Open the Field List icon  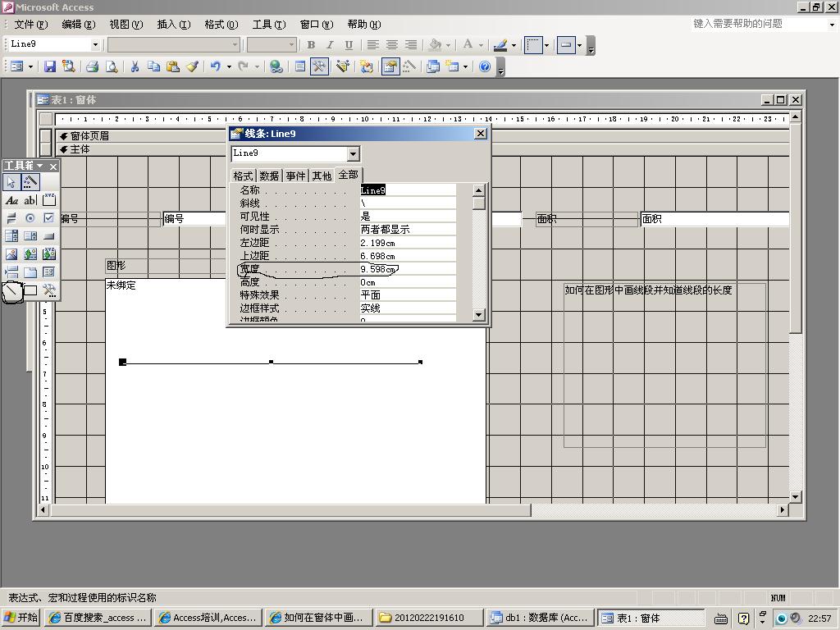300,66
